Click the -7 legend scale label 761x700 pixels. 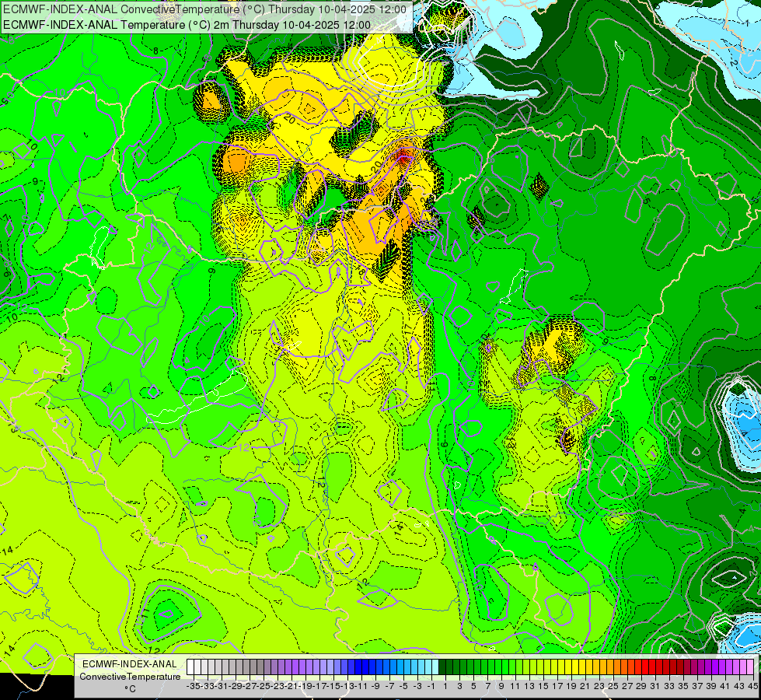point(389,687)
